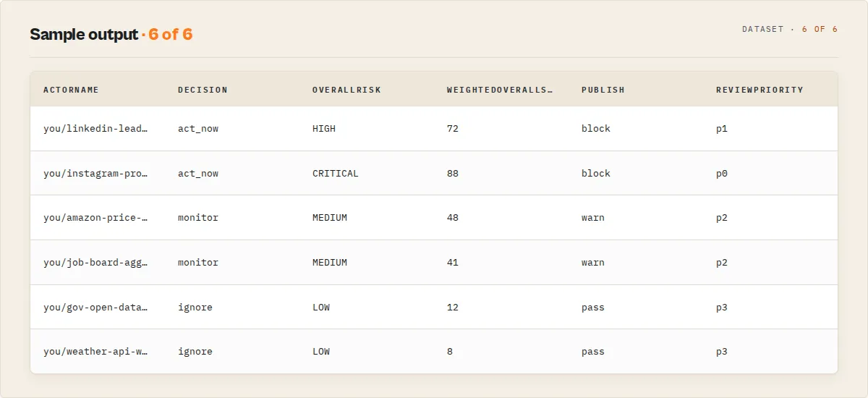The height and width of the screenshot is (398, 868).
Task: Click block publish value in linkedin row
Action: pos(596,129)
